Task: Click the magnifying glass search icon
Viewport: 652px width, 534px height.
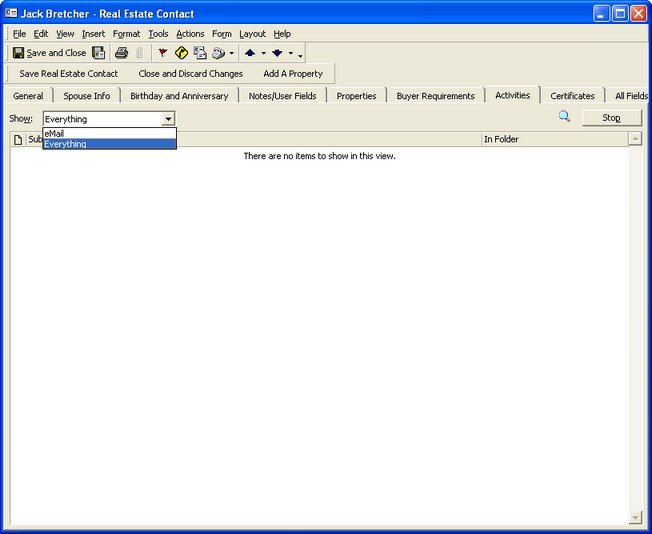Action: (x=564, y=117)
